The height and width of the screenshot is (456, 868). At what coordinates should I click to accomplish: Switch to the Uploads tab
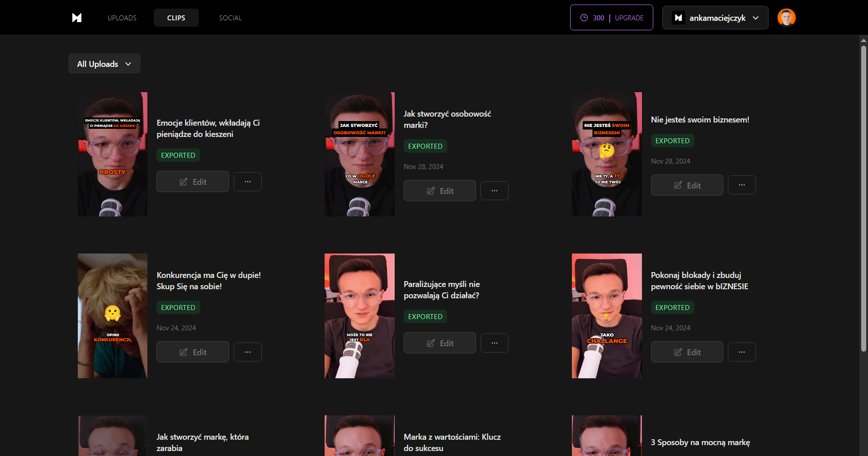[122, 18]
